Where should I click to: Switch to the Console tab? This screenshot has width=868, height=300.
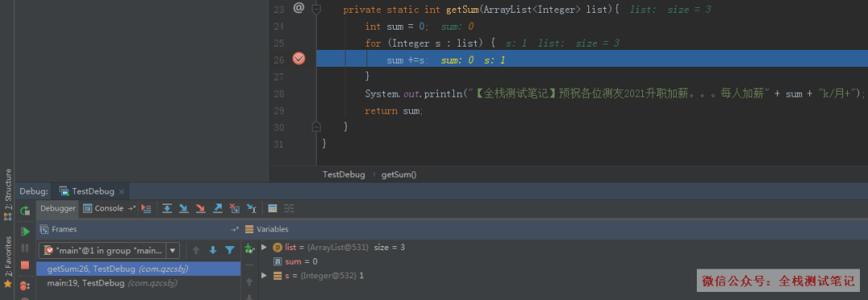tap(104, 208)
